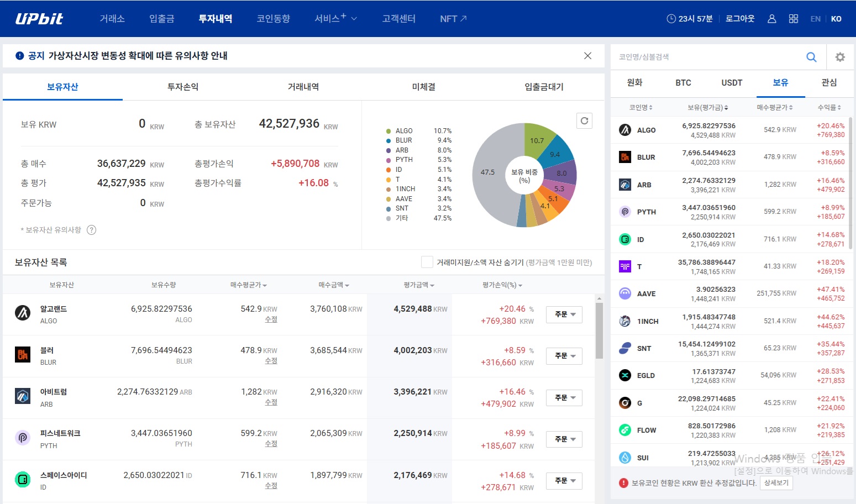Click the 23시 57분 session timer

coord(690,19)
